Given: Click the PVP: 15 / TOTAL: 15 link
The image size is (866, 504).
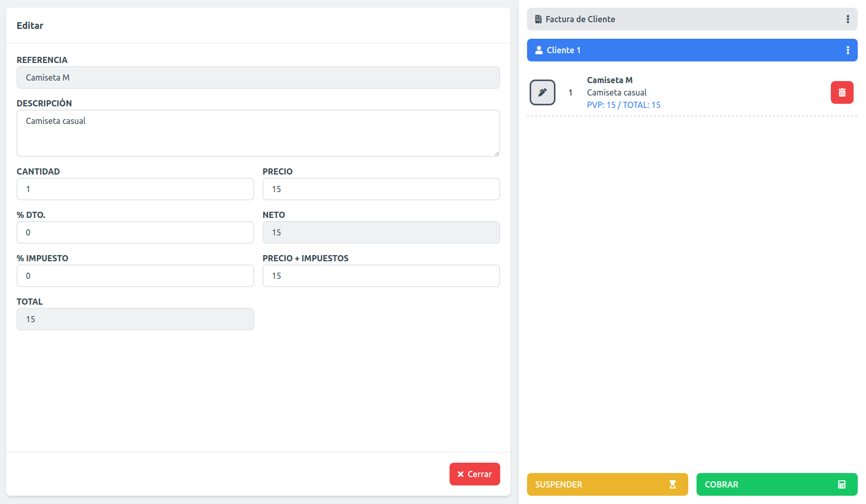Looking at the screenshot, I should [x=624, y=105].
